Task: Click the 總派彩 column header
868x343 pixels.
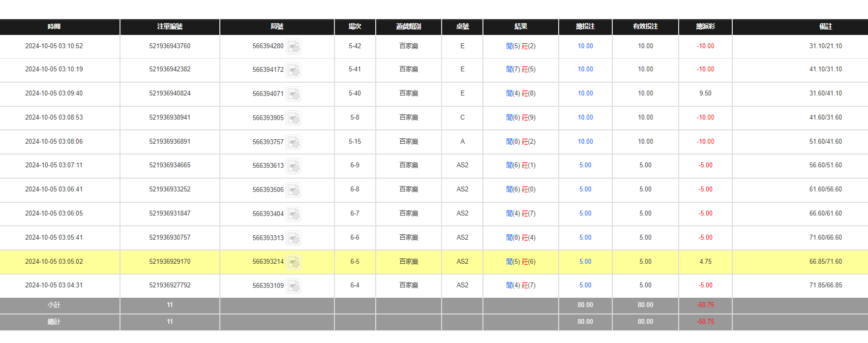Action: pyautogui.click(x=705, y=27)
